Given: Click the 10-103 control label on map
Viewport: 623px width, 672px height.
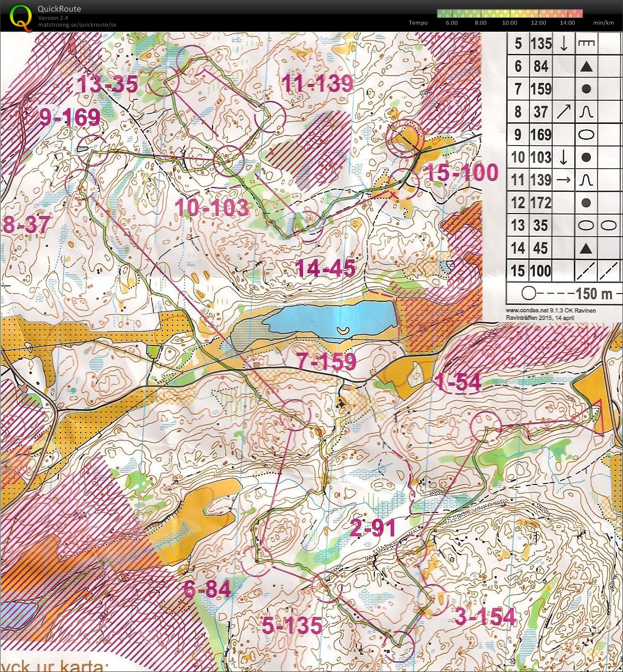Looking at the screenshot, I should (212, 208).
